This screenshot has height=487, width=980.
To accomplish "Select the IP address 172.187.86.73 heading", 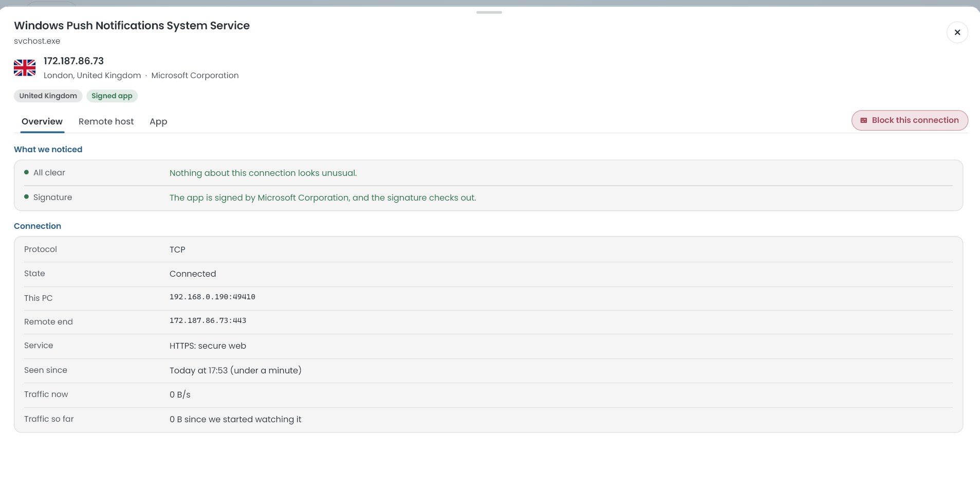I will click(x=73, y=61).
